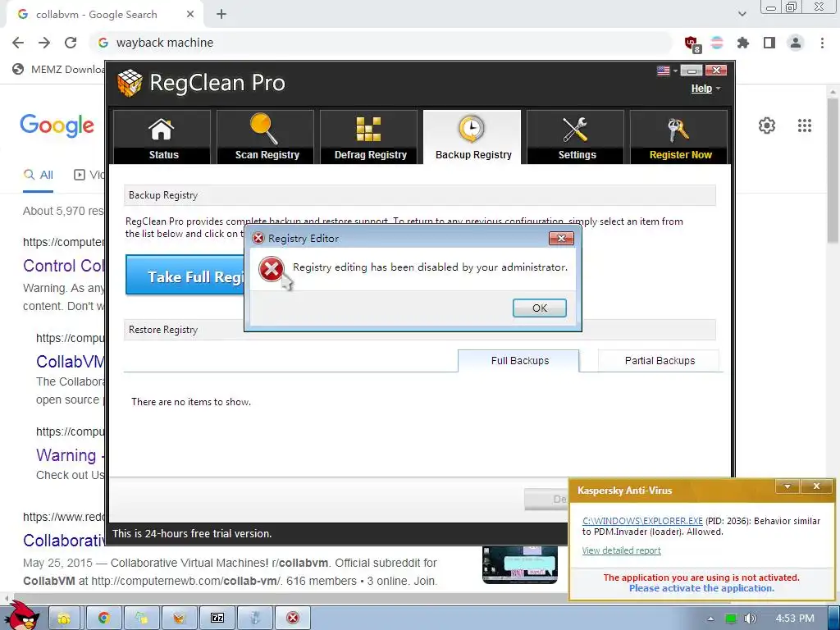This screenshot has width=840, height=630.
Task: Open Google search settings gear
Action: tap(767, 126)
